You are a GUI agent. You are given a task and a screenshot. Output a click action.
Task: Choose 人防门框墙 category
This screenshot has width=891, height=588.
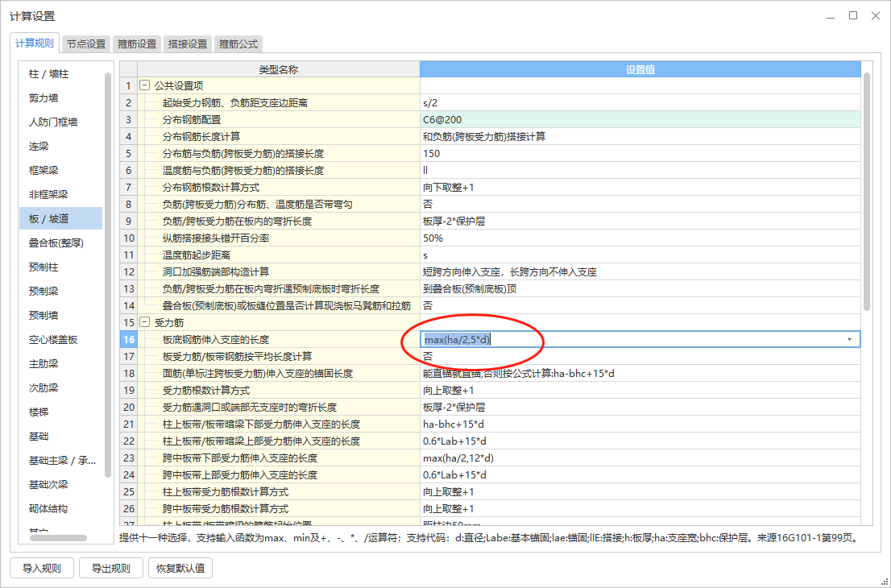(x=60, y=122)
